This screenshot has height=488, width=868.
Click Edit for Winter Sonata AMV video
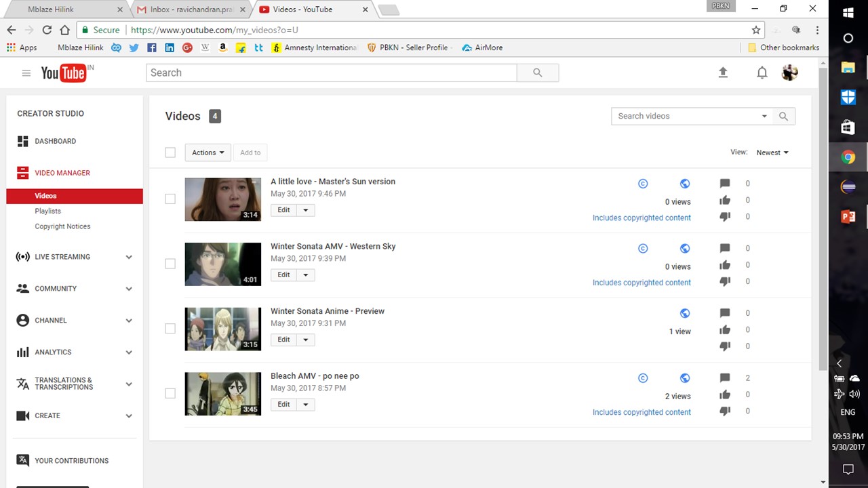click(x=283, y=274)
